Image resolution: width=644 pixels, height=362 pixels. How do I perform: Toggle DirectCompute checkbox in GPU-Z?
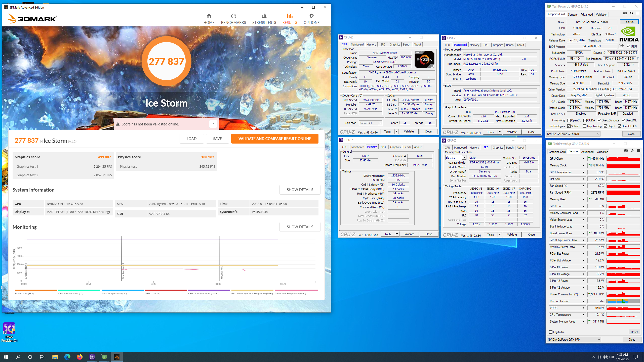click(599, 120)
